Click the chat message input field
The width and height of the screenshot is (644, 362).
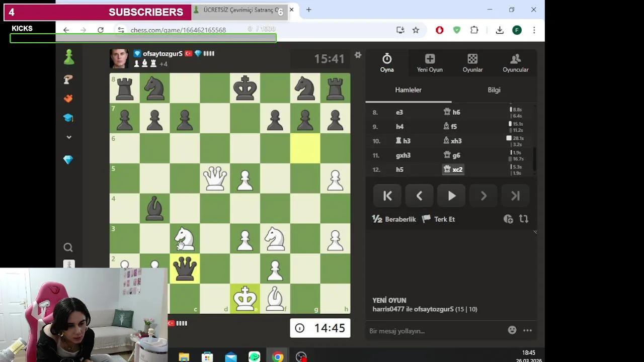point(435,331)
